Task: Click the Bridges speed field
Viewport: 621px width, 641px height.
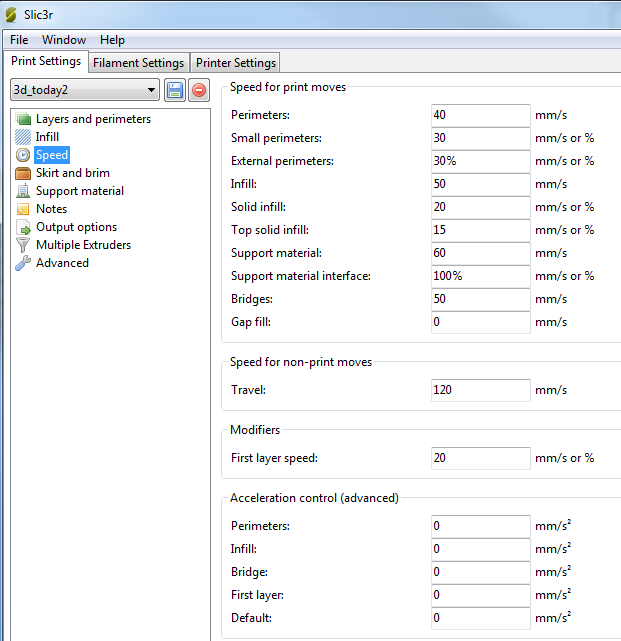Action: tap(481, 299)
